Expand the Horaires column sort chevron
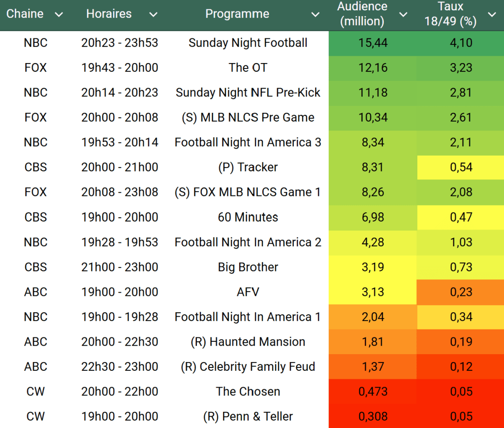Image resolution: width=504 pixels, height=428 pixels. click(153, 15)
